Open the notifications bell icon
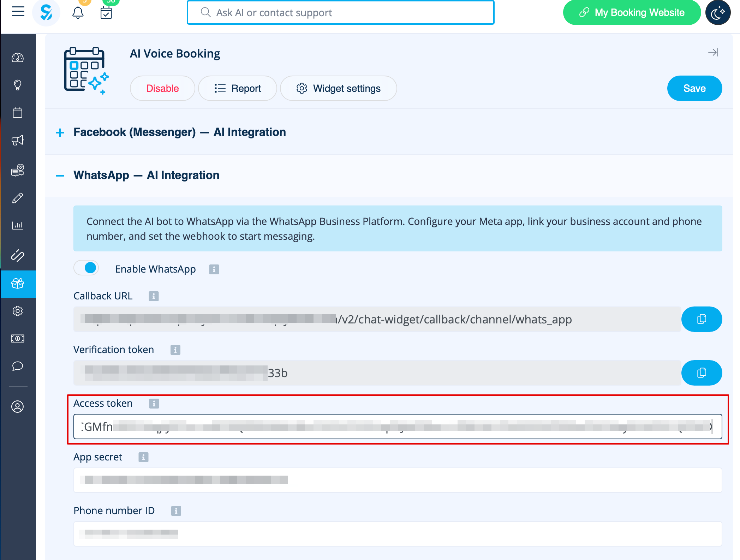 (x=78, y=13)
